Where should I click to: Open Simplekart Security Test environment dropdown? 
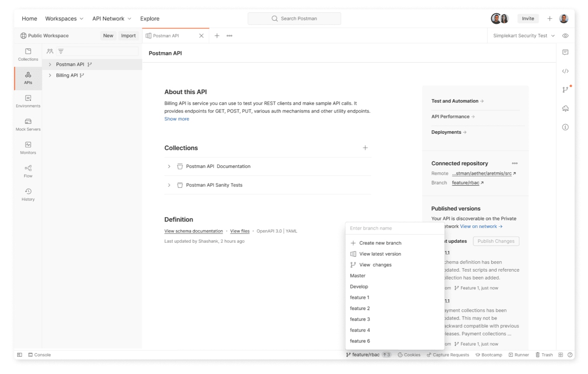pyautogui.click(x=524, y=36)
